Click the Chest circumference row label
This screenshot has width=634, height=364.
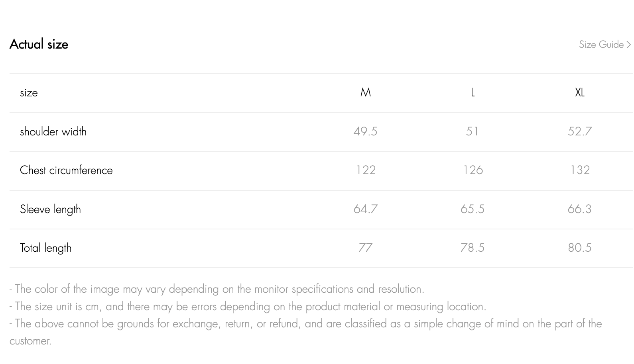click(x=66, y=170)
